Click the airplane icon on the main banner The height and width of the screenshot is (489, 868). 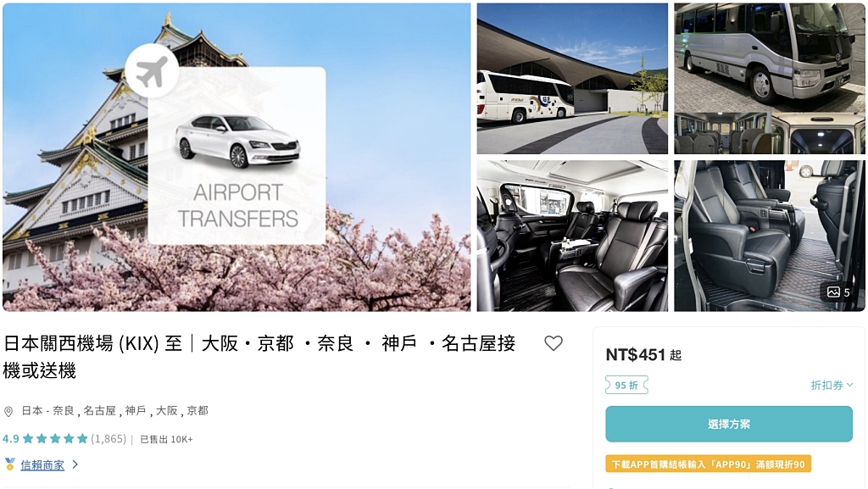(152, 71)
